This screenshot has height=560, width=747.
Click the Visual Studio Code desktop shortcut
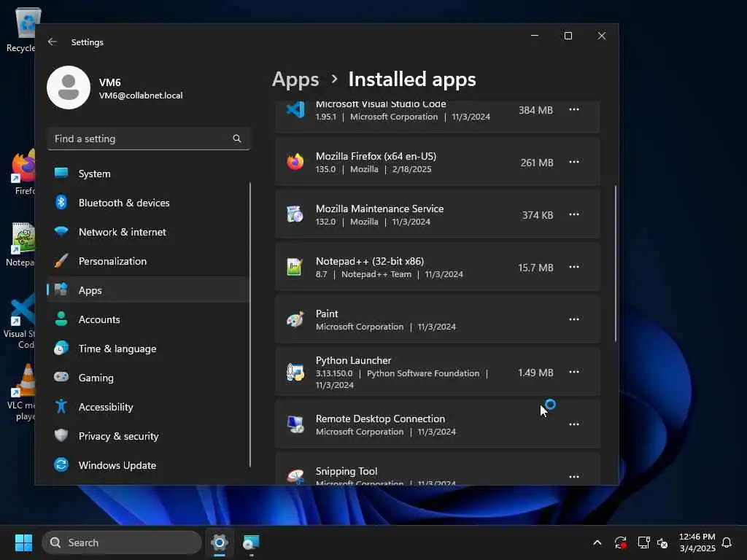tap(20, 322)
